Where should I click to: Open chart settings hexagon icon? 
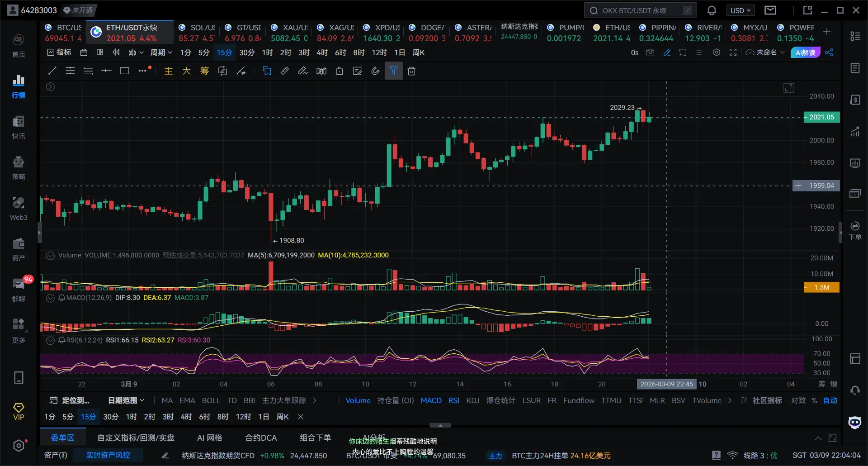pyautogui.click(x=717, y=52)
